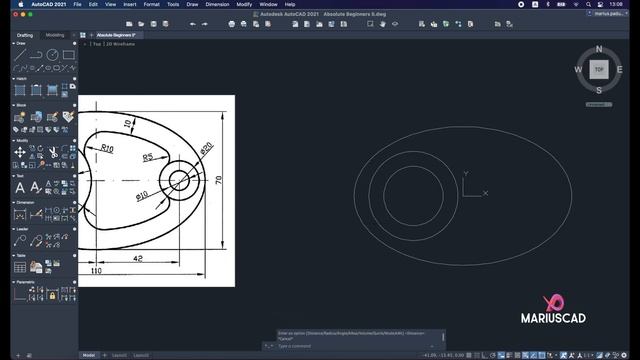Select the Move tool in Modify panel
The image size is (640, 360).
click(20, 153)
